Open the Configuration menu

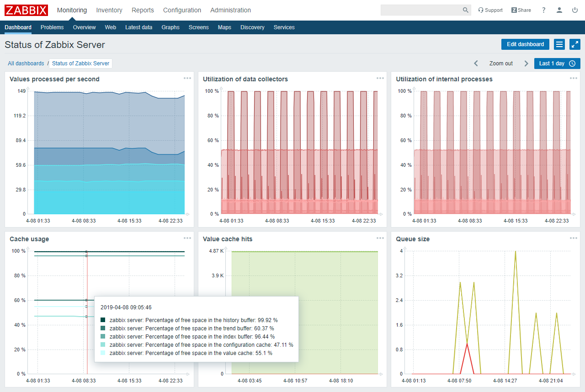click(182, 10)
